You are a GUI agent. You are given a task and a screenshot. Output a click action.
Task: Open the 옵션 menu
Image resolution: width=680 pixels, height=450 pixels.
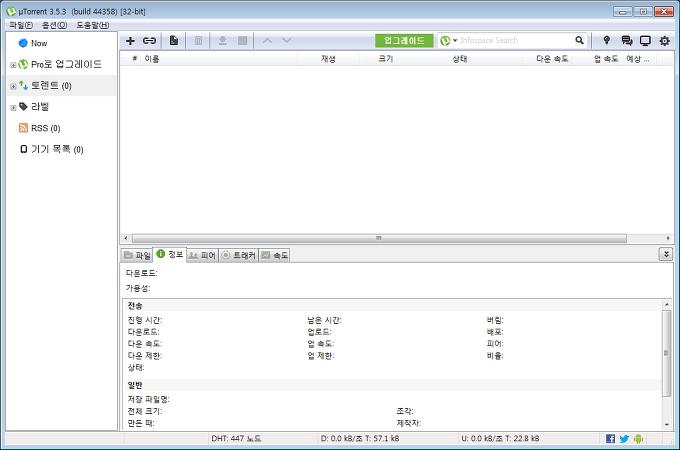54,25
